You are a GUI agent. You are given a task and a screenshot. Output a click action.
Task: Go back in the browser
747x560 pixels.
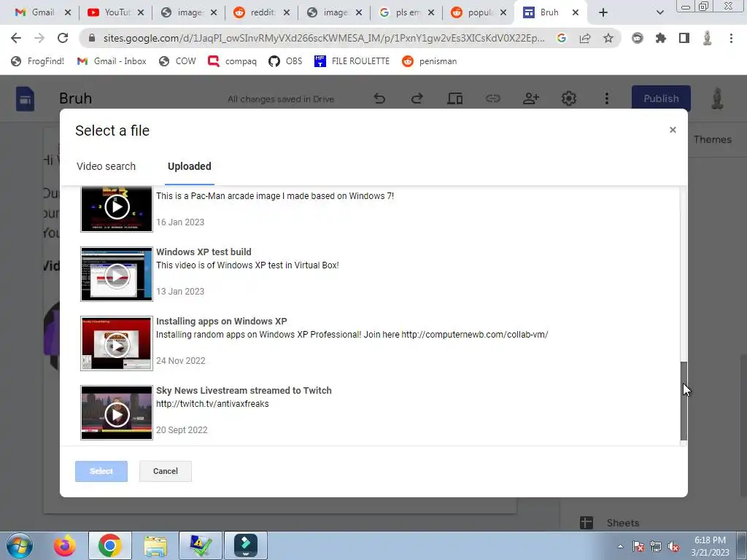click(x=16, y=38)
